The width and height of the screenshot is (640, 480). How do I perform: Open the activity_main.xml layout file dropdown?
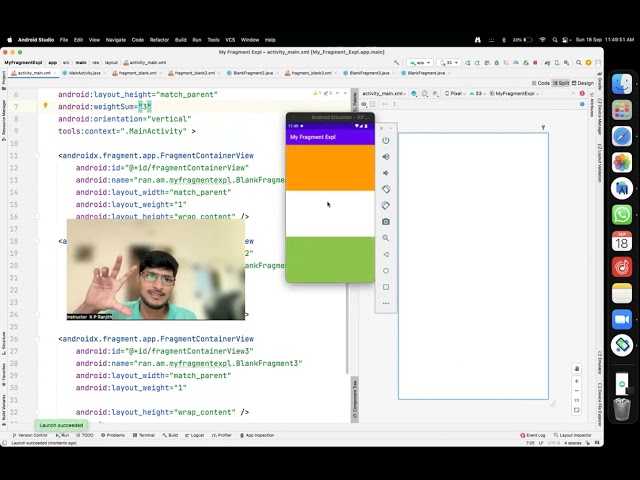384,93
